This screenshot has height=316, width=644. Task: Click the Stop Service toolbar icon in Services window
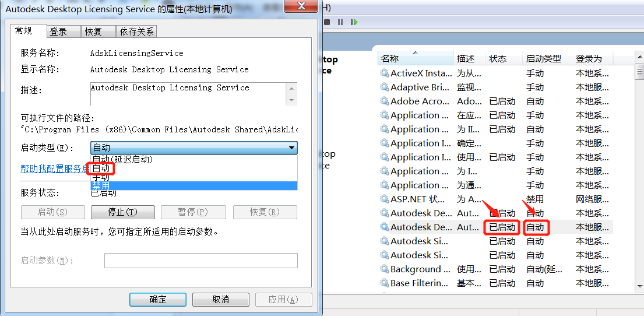tap(327, 22)
